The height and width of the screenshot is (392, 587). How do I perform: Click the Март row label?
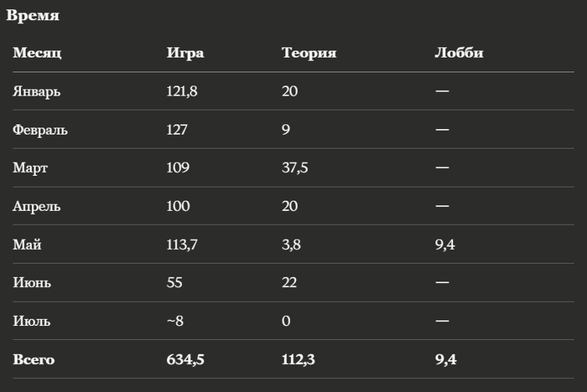click(x=30, y=168)
